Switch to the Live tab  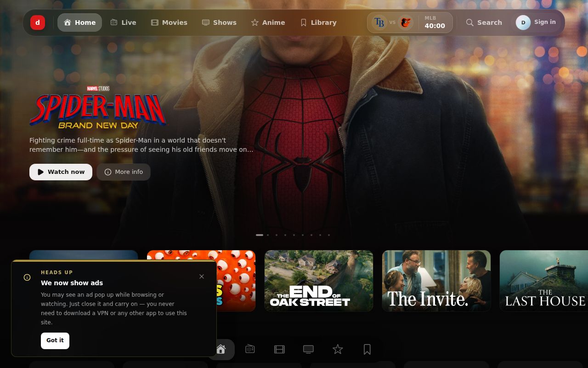pyautogui.click(x=123, y=23)
